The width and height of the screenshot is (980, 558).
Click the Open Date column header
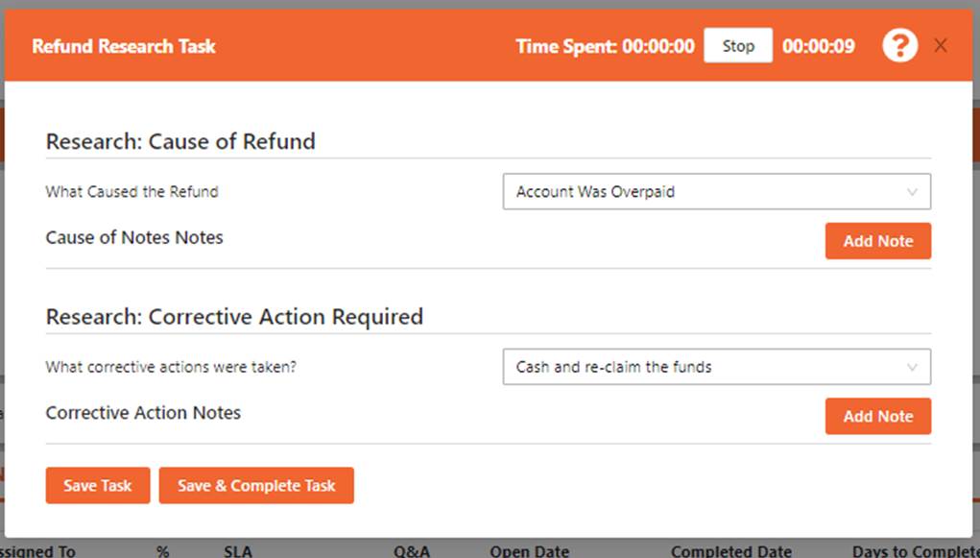pos(529,550)
